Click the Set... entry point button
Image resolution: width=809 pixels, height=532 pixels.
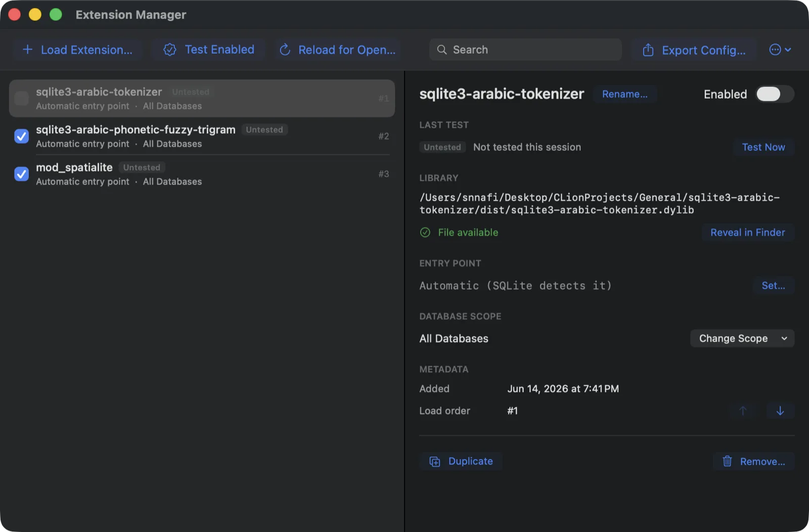(x=773, y=285)
